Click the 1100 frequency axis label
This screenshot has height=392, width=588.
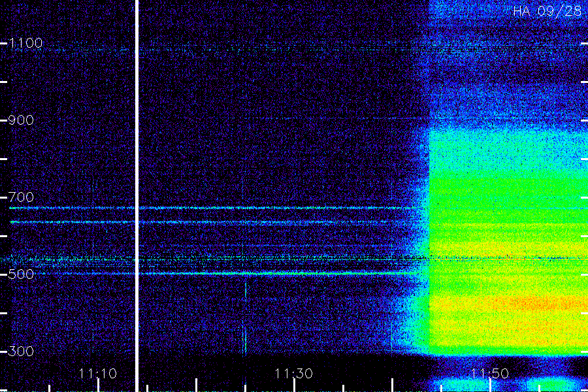(25, 43)
